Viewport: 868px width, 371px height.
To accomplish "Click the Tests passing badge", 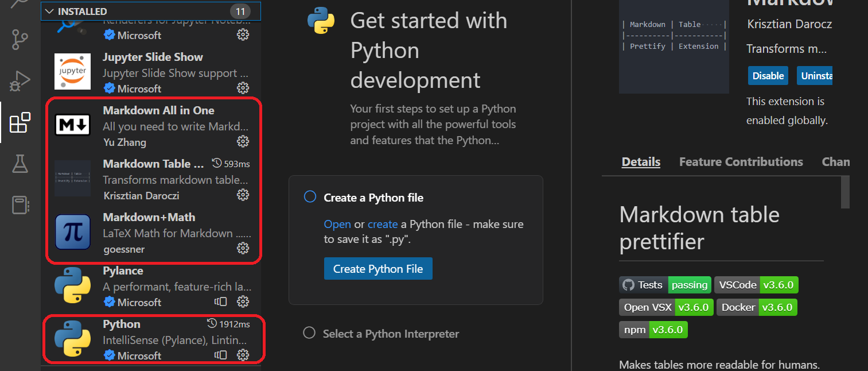I will tap(665, 285).
